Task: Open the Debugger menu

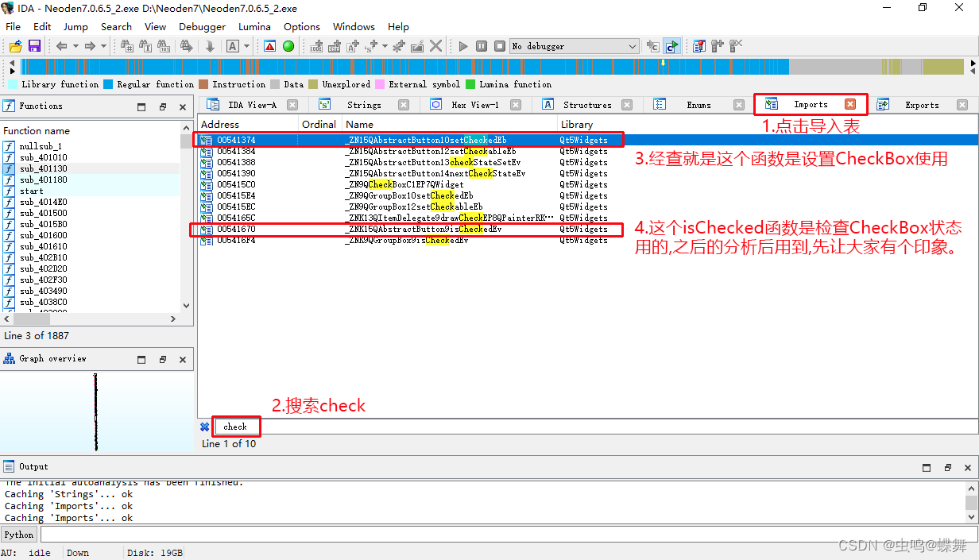Action: (202, 26)
